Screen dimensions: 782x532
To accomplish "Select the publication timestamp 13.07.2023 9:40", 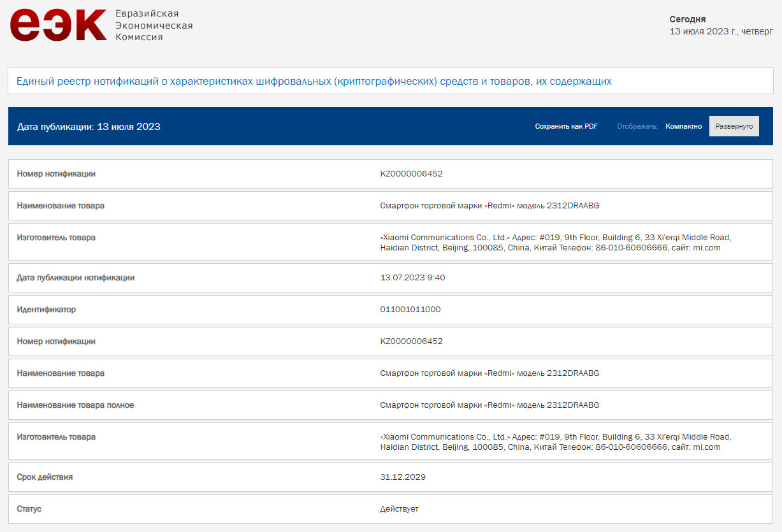I will [x=412, y=278].
